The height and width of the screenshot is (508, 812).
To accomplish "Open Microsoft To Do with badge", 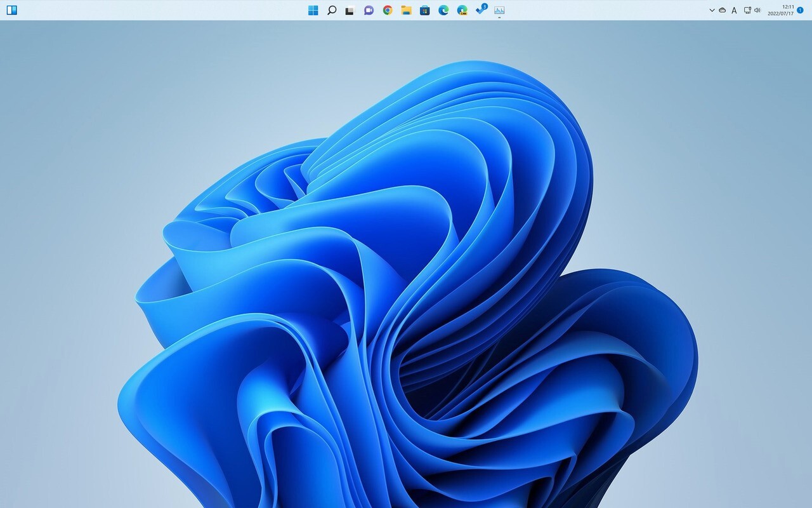I will click(x=481, y=10).
